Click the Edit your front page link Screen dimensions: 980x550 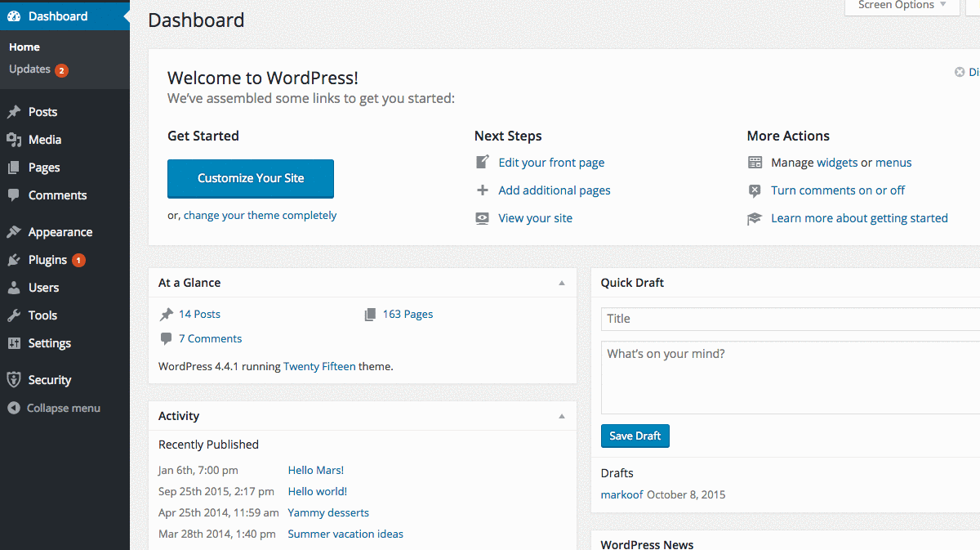pos(551,163)
